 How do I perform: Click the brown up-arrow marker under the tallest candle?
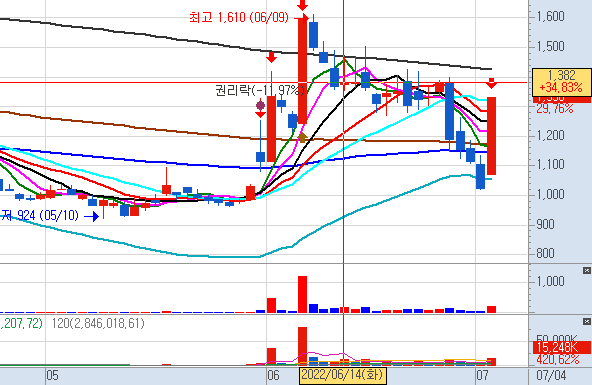point(302,137)
